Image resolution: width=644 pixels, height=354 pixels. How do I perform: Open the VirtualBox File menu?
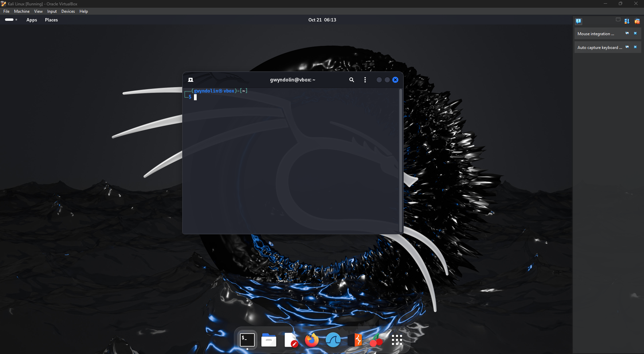(6, 11)
